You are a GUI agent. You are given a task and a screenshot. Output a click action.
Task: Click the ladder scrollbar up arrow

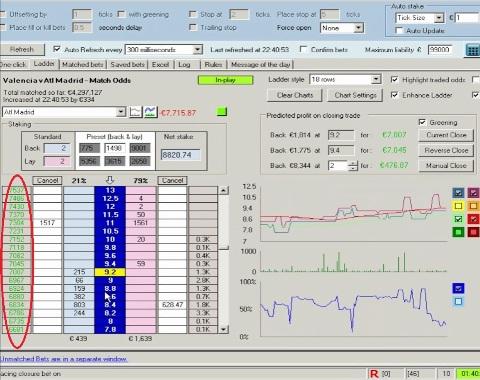[224, 191]
